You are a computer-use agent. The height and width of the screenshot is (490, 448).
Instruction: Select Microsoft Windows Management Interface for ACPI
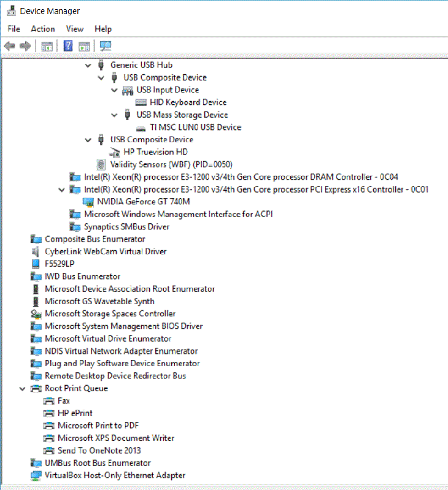coord(179,214)
